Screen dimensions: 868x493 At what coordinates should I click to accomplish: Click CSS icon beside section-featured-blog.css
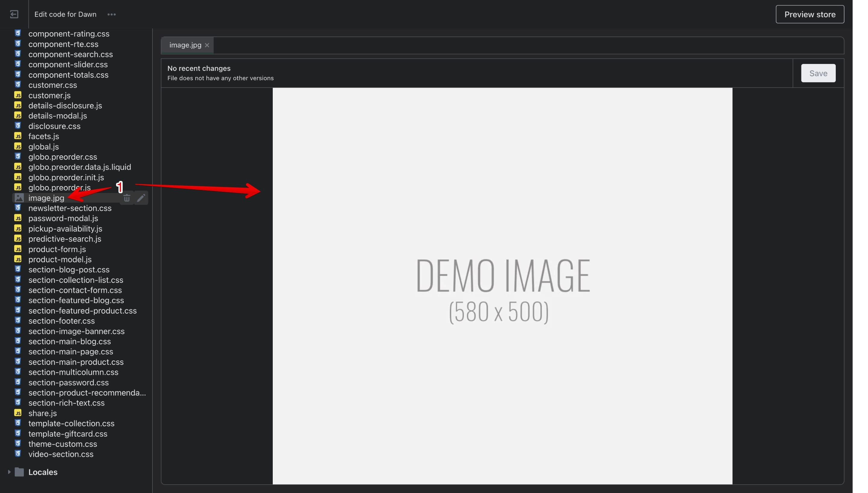18,300
